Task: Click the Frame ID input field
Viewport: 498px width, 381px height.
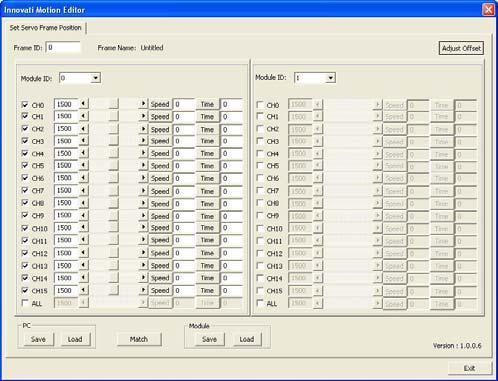Action: tap(63, 48)
